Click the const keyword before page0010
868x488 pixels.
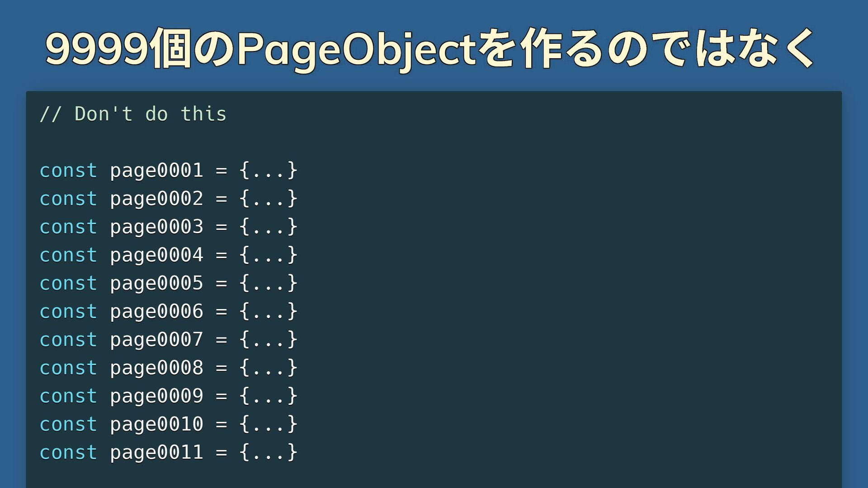tap(68, 425)
